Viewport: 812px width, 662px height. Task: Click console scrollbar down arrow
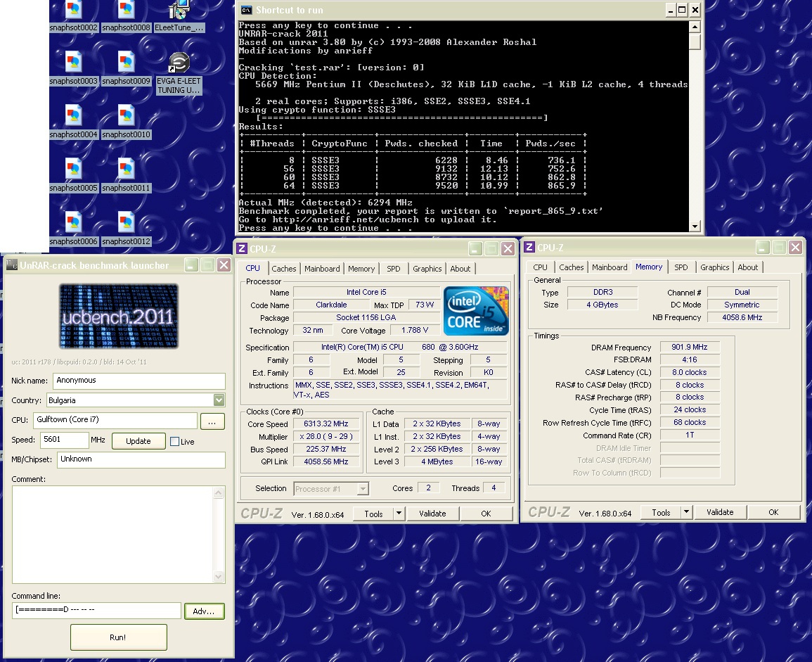click(695, 226)
